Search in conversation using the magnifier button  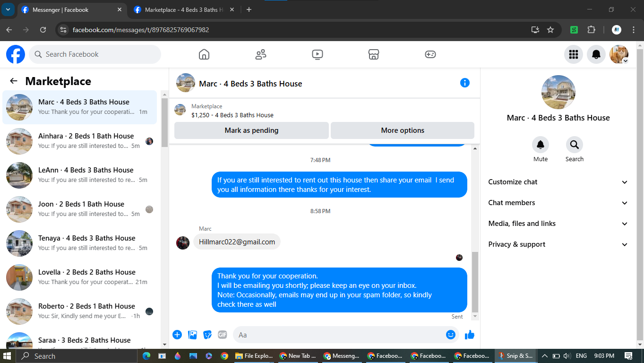pos(575,145)
